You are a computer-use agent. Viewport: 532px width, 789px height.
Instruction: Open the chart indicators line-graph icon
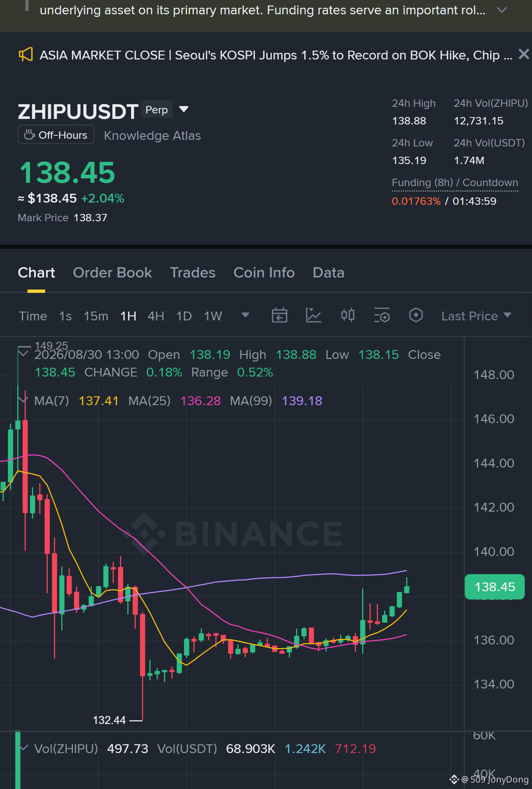(x=313, y=315)
